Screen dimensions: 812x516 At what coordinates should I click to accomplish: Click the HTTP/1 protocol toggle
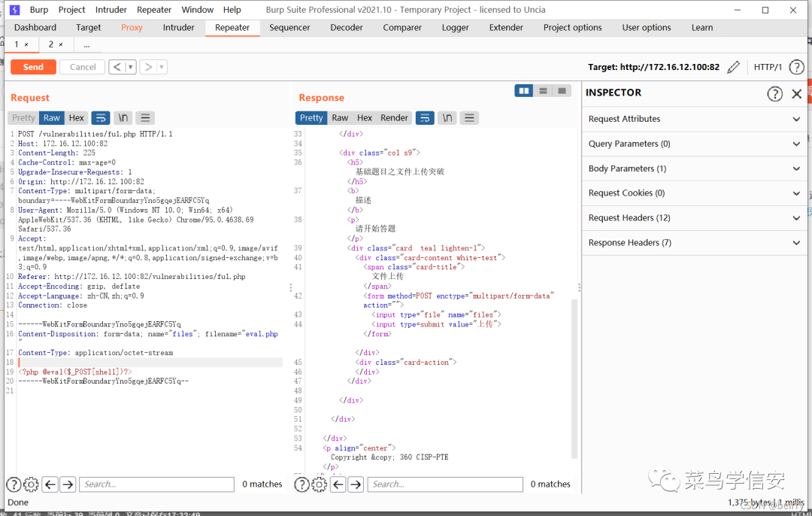[768, 67]
